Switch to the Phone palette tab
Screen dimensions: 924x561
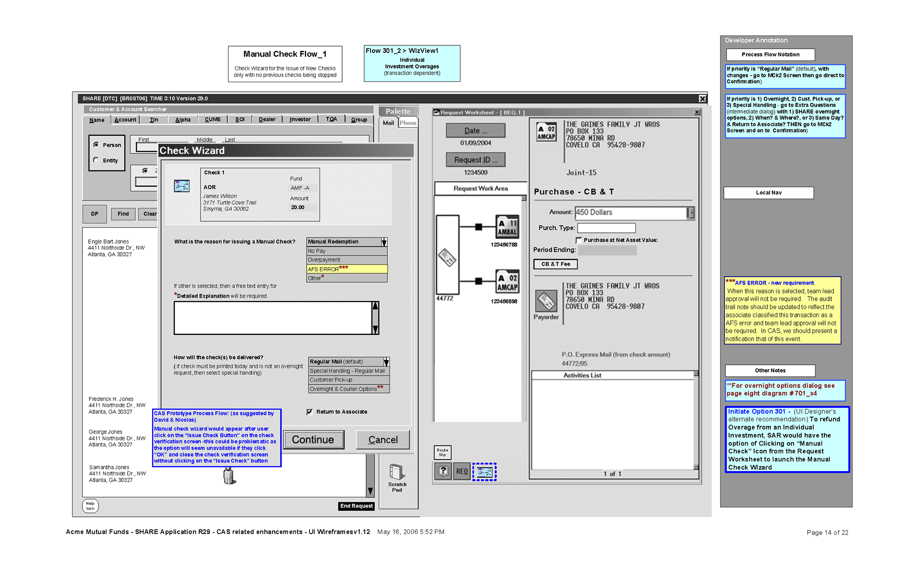tap(408, 123)
